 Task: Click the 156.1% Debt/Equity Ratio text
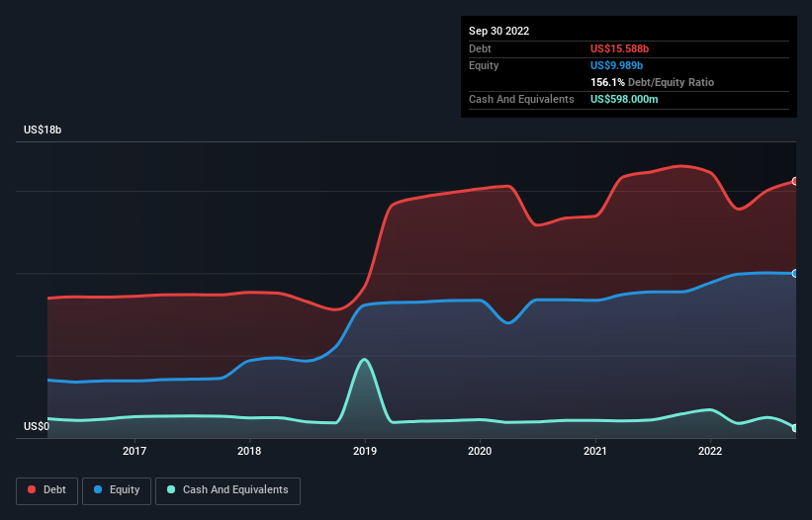pyautogui.click(x=652, y=82)
